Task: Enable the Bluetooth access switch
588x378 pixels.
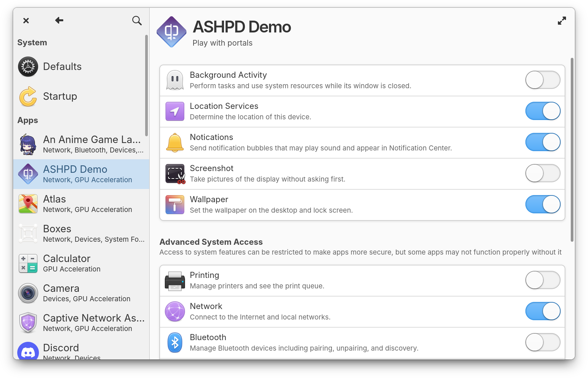Action: pos(543,342)
